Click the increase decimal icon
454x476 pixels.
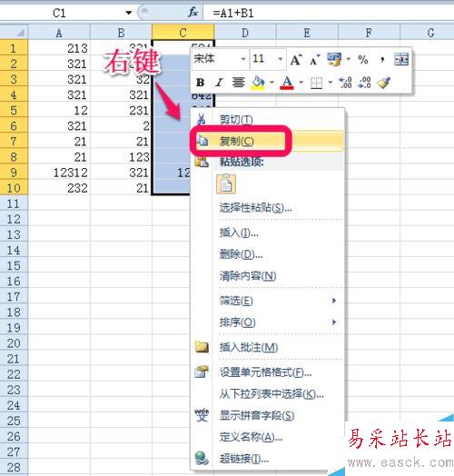(345, 83)
